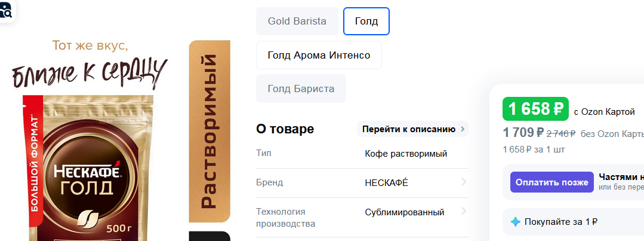Screen dimensions: 644x241
Task: Expand the Бренд row arrow
Action: coord(464,182)
